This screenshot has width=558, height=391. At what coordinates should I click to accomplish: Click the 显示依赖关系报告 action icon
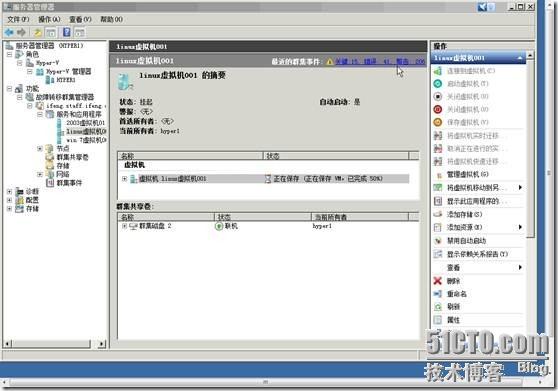click(x=438, y=254)
